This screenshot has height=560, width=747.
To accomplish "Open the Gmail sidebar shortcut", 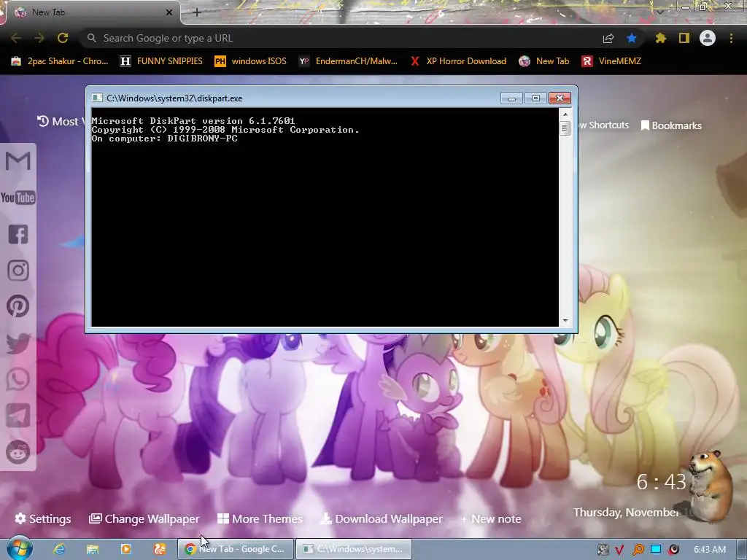I will (18, 161).
